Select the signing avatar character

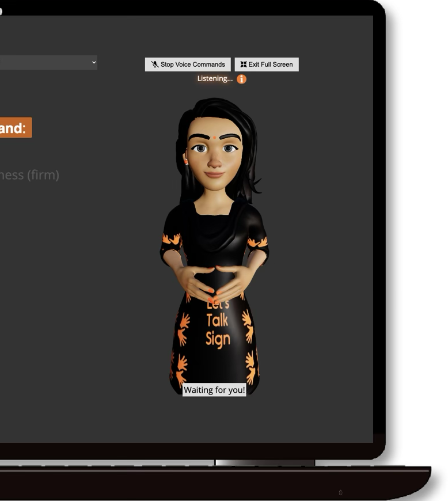point(214,246)
